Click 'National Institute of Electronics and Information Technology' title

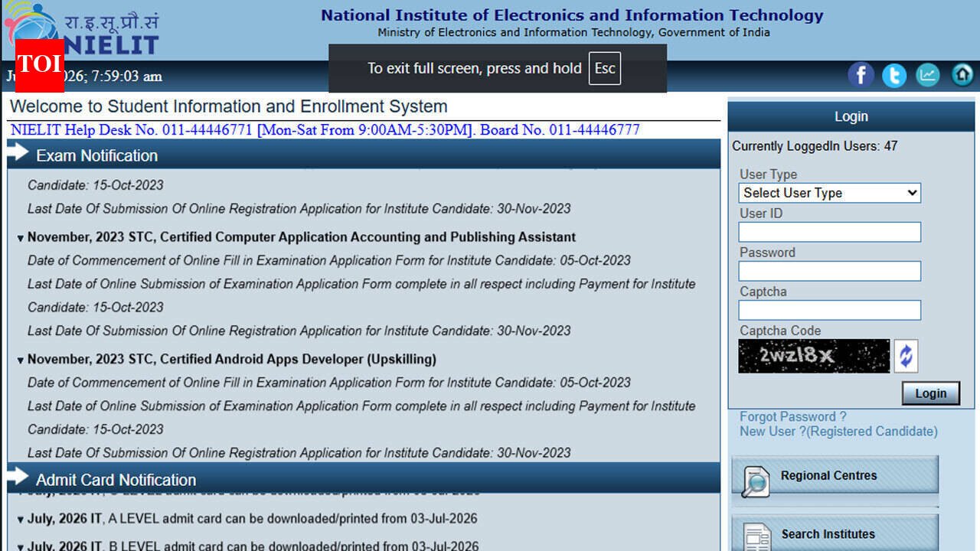572,15
